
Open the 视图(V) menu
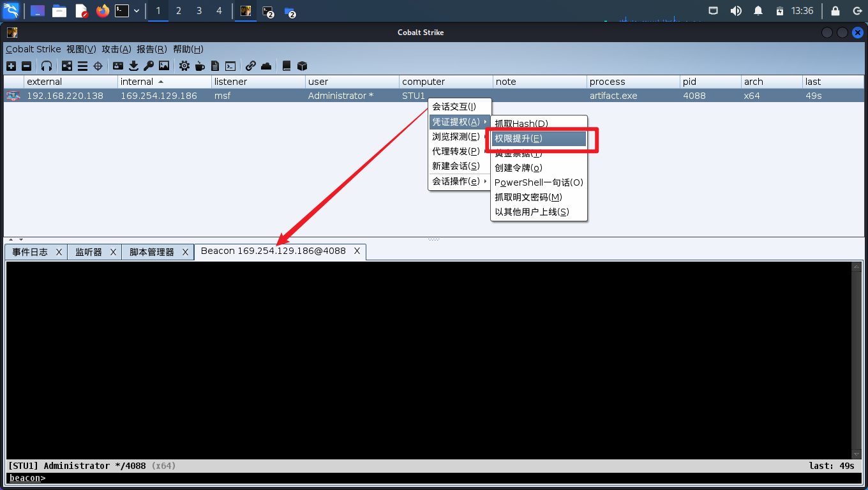click(x=81, y=49)
